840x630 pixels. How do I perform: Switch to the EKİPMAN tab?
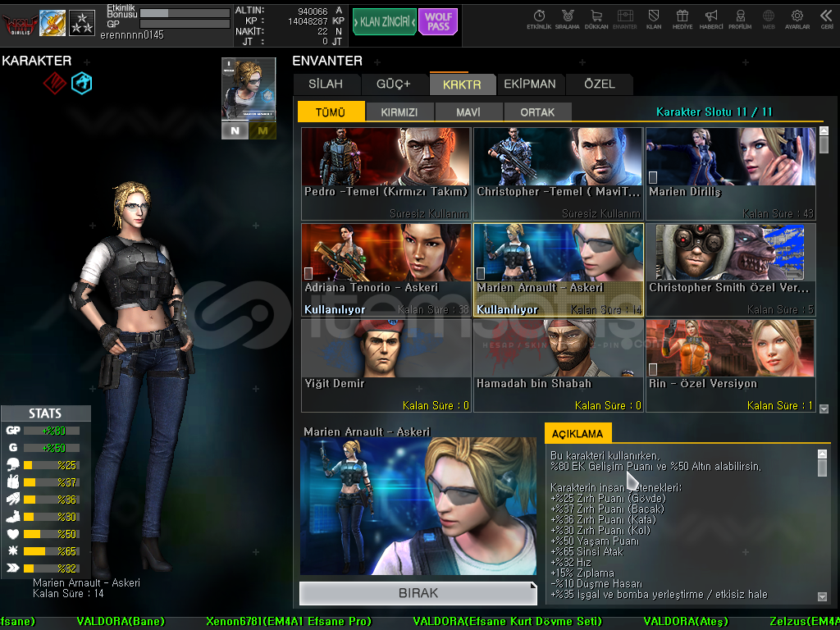point(530,84)
